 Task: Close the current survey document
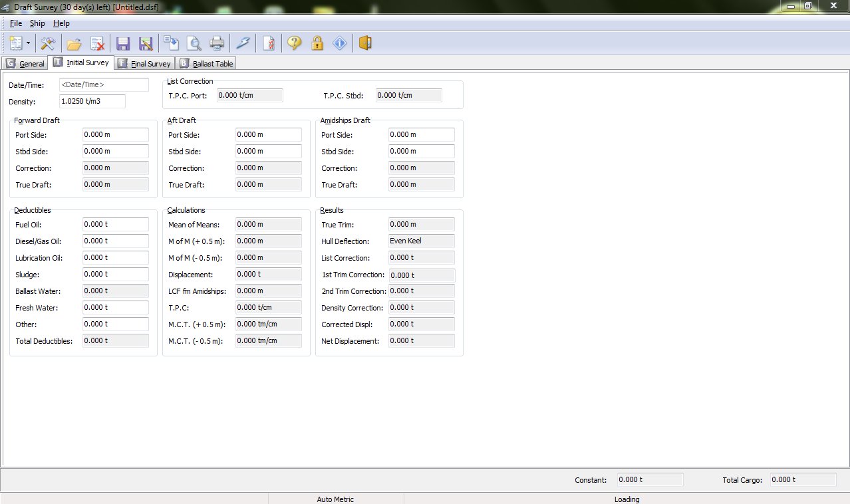tap(98, 43)
